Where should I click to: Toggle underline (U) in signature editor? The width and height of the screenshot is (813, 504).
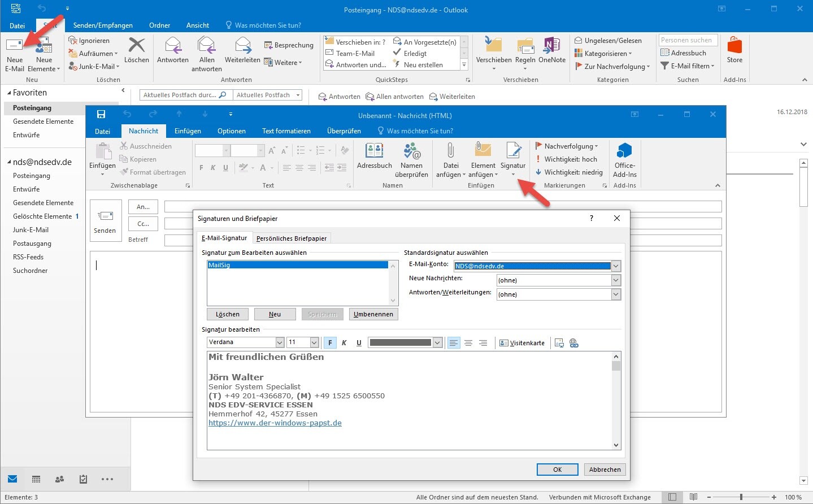[359, 343]
